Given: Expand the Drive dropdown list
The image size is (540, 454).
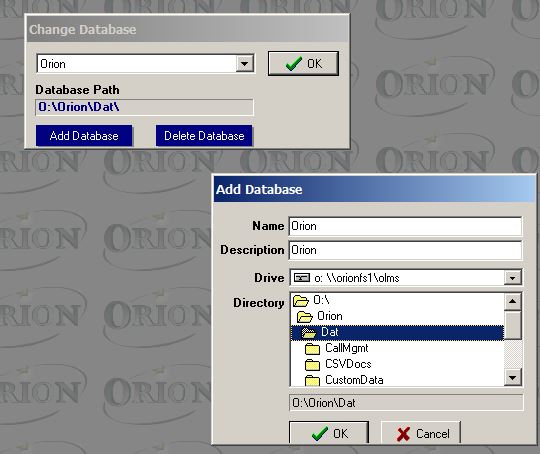Looking at the screenshot, I should coord(512,278).
